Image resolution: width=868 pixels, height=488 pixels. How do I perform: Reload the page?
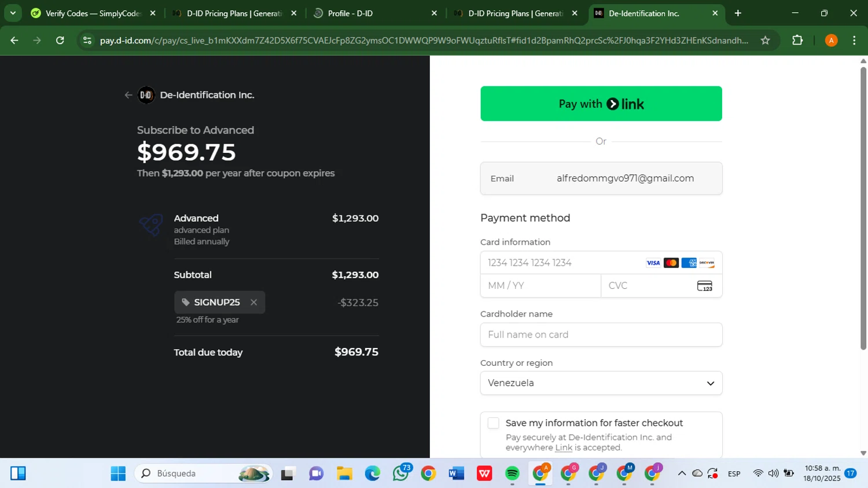60,41
